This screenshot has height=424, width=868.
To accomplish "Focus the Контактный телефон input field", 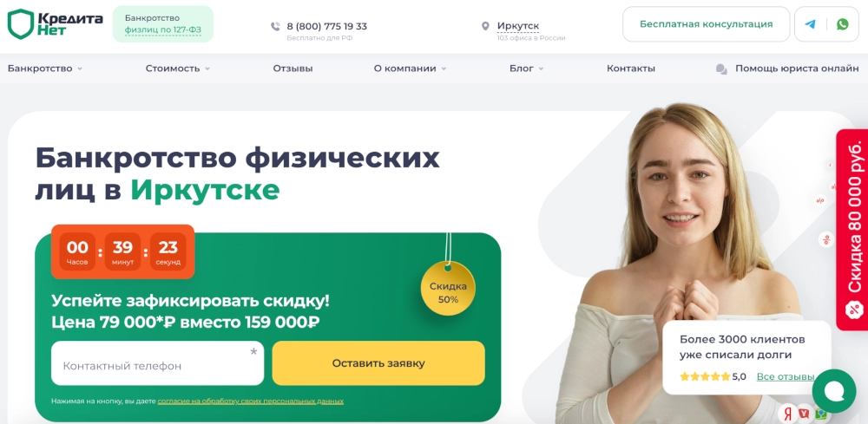I will 158,363.
